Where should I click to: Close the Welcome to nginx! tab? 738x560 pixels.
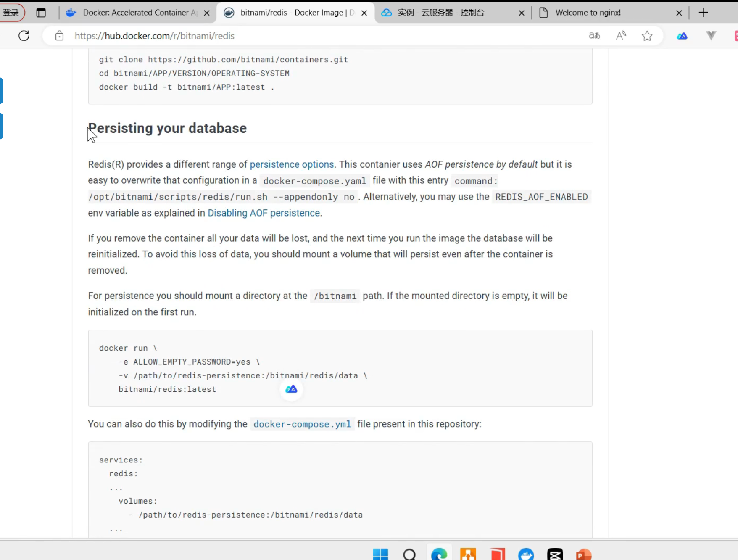(679, 13)
